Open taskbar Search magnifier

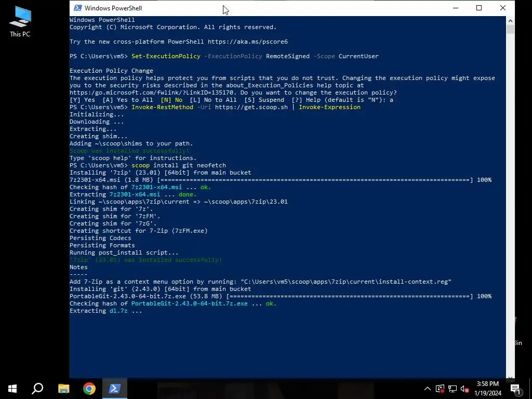point(37,389)
